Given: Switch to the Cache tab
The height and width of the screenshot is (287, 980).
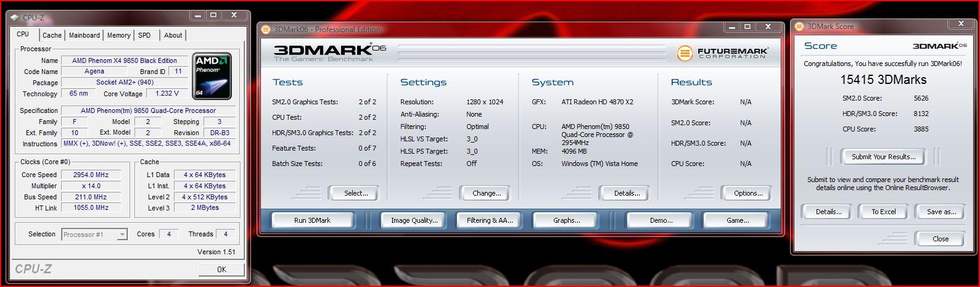Looking at the screenshot, I should click(x=52, y=36).
